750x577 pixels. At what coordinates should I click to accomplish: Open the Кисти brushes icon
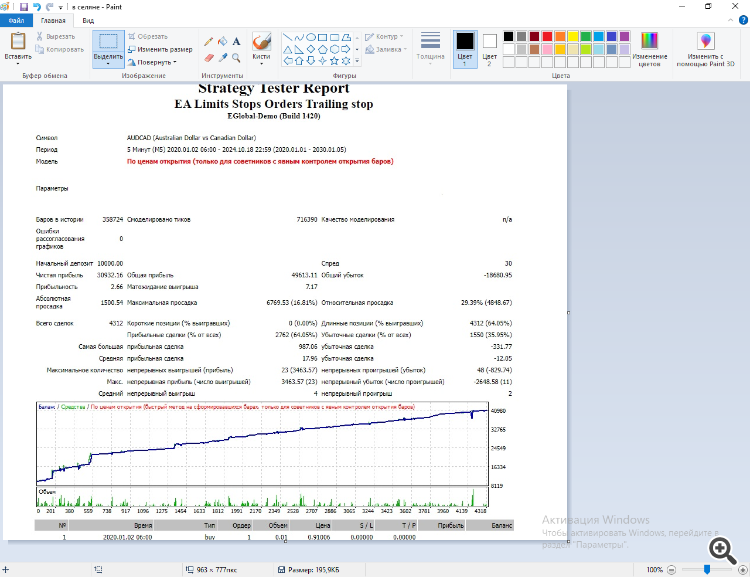(262, 42)
